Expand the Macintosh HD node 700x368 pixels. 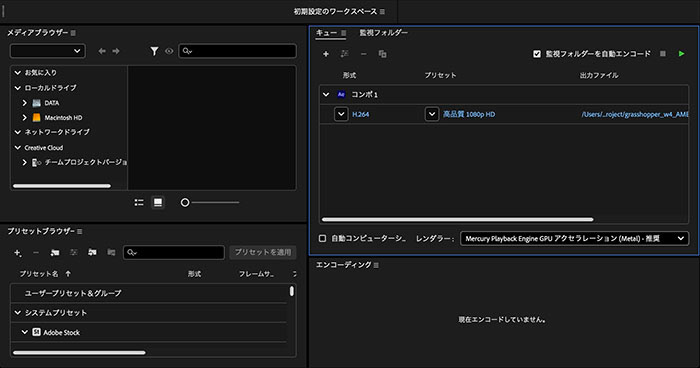[25, 118]
